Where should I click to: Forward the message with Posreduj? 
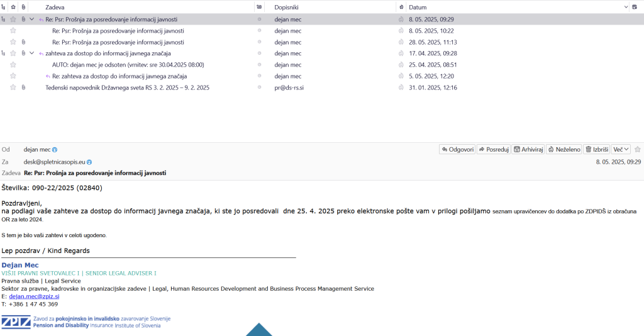click(x=493, y=150)
